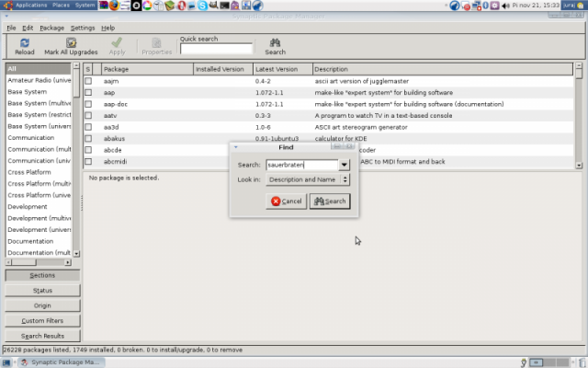
Task: Click the show desktop icon in bottom panel
Action: (x=6, y=362)
